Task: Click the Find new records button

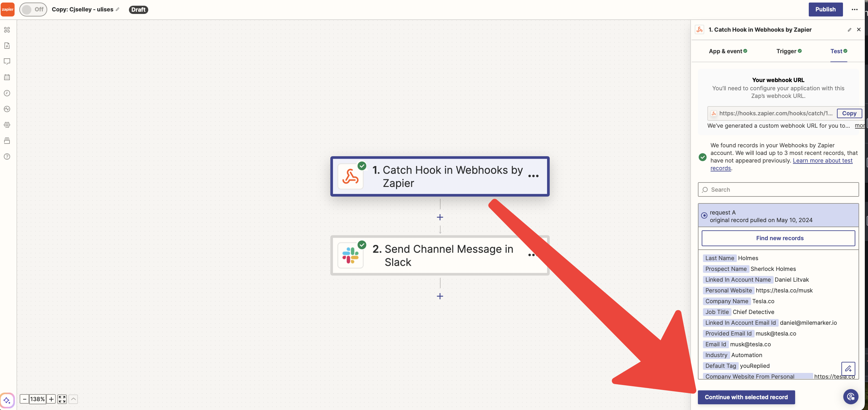Action: [779, 238]
